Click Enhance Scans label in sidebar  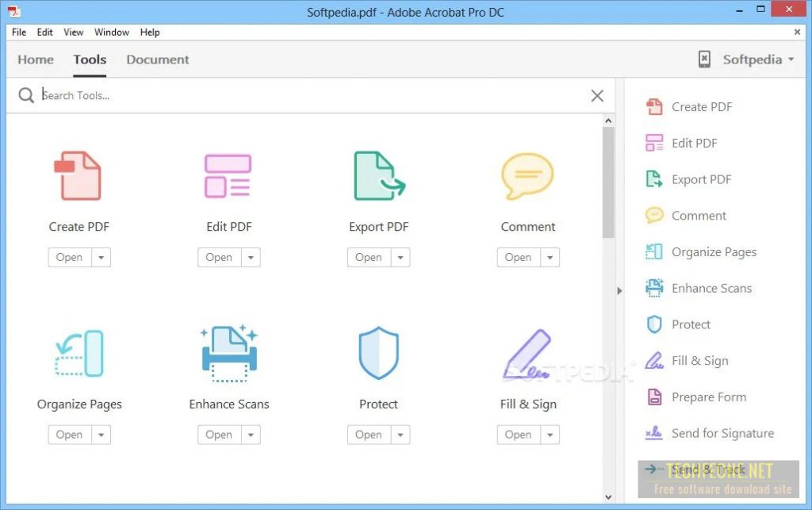[x=711, y=289]
